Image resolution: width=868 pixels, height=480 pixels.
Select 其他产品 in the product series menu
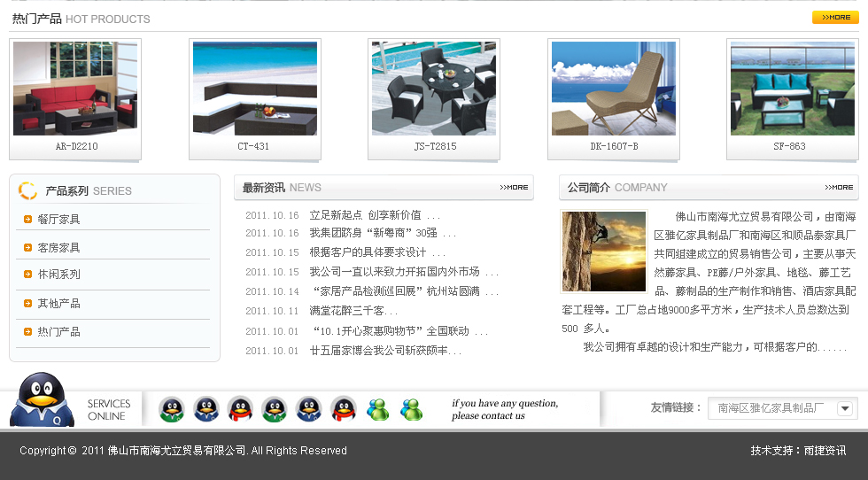(x=58, y=304)
